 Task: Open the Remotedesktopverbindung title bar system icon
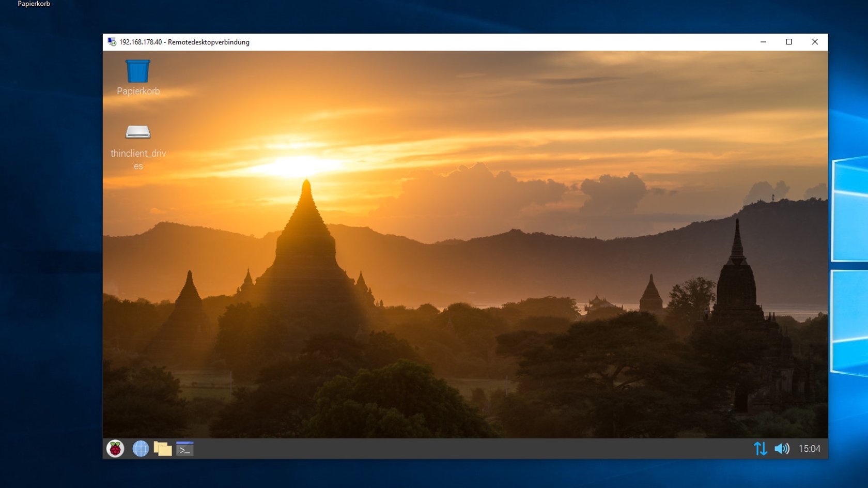(112, 42)
